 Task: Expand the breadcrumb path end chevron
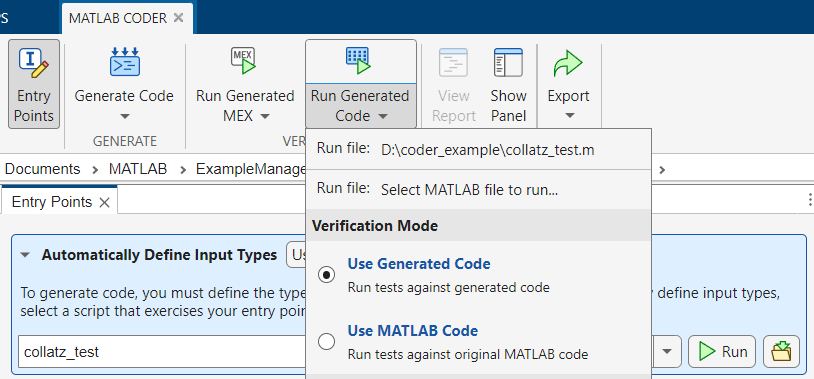click(662, 169)
